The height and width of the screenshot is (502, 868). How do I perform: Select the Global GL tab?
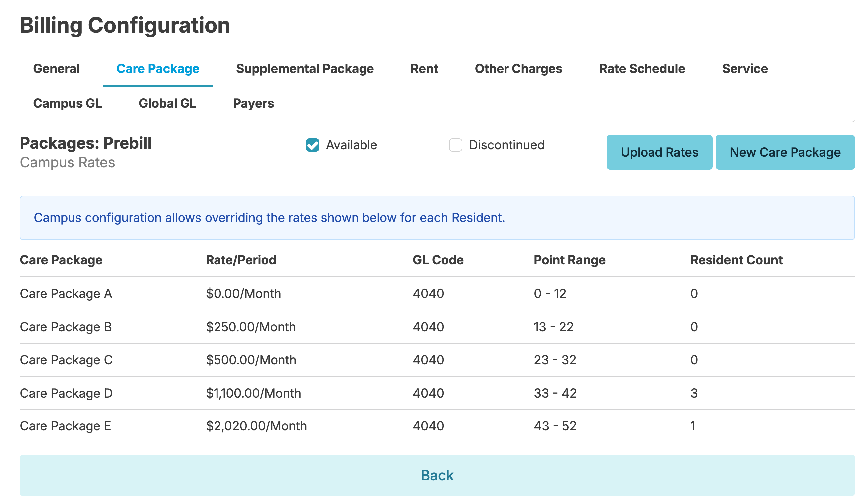click(x=167, y=103)
